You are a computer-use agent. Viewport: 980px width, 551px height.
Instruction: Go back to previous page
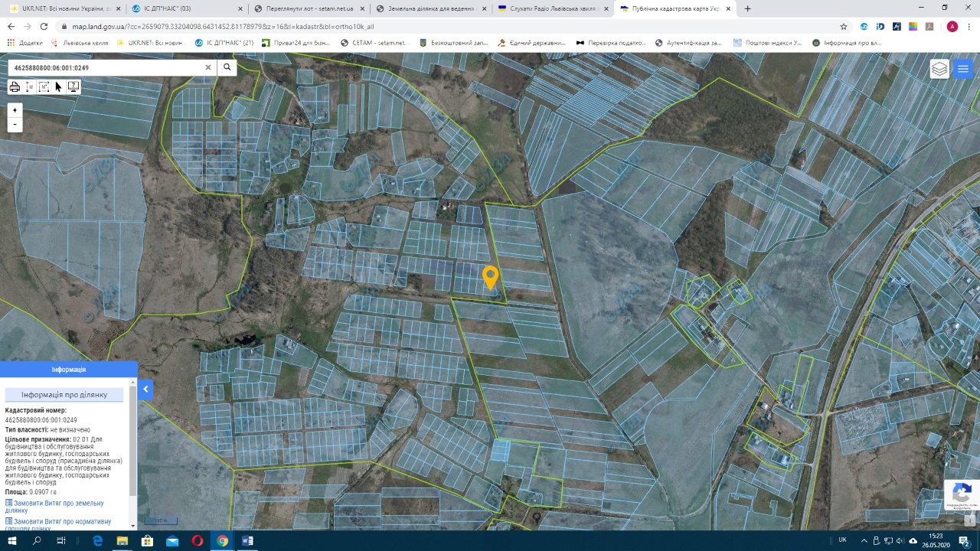[x=11, y=26]
